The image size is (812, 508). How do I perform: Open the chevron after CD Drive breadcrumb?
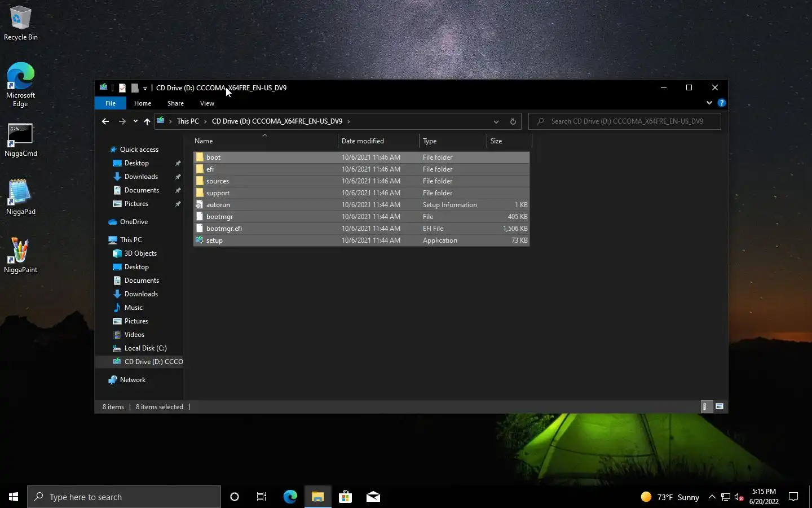(x=348, y=121)
